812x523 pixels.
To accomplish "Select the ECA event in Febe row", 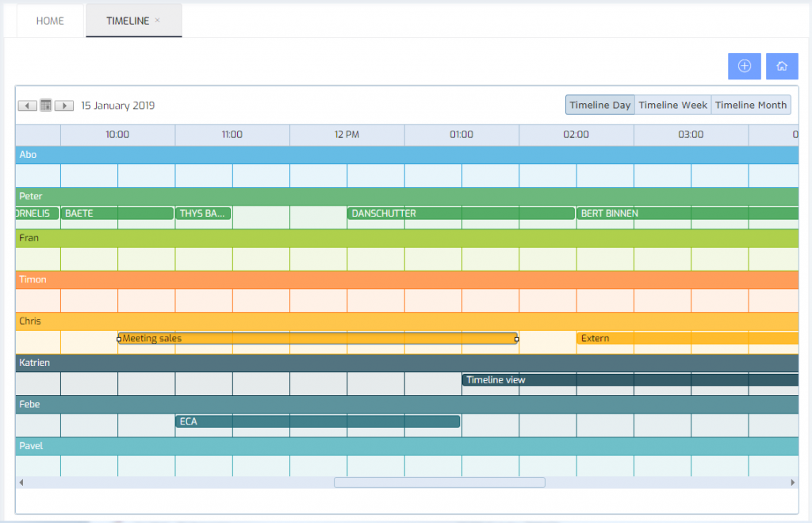I will click(x=317, y=421).
